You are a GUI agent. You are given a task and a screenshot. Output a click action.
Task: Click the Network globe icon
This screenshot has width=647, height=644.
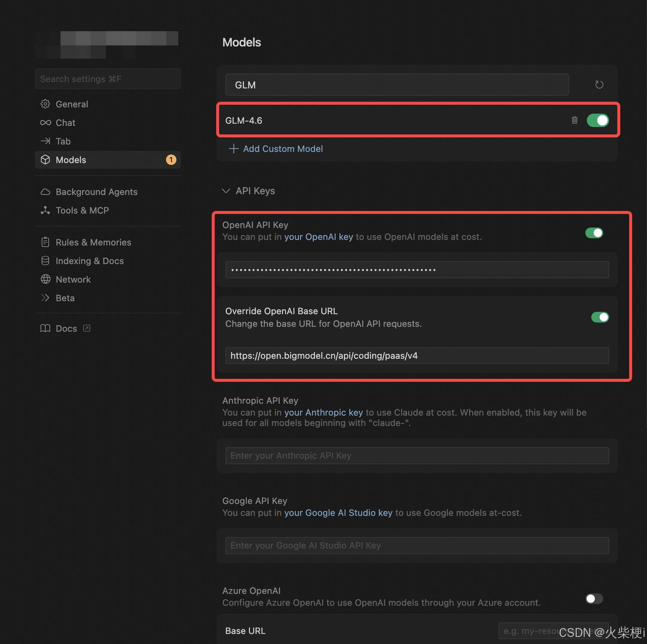pyautogui.click(x=45, y=279)
